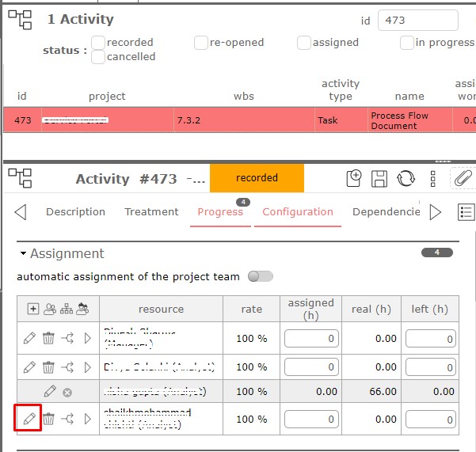Collapse the Assignment section
Screen dimensions: 476x452
[x=23, y=253]
